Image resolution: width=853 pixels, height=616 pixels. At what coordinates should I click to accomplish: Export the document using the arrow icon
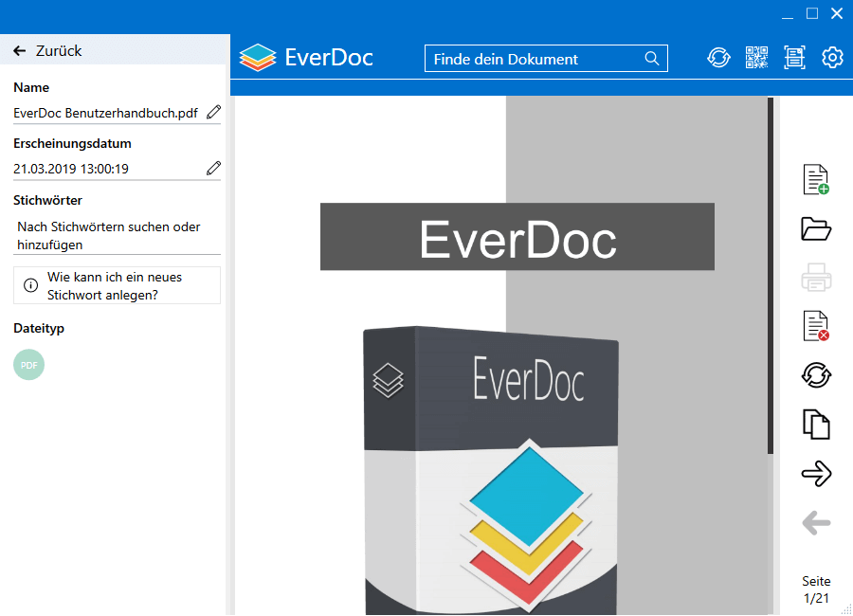(815, 474)
